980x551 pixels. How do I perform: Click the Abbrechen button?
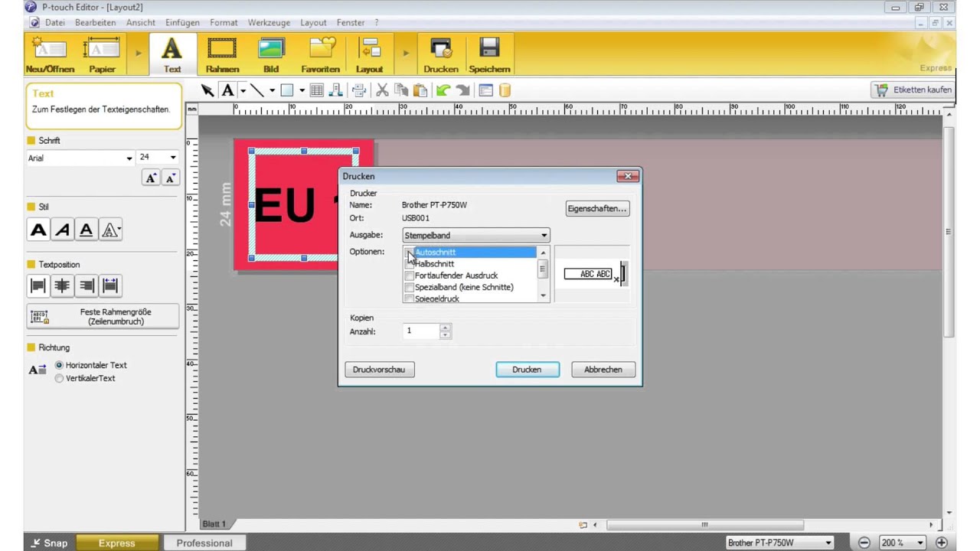[x=603, y=370]
